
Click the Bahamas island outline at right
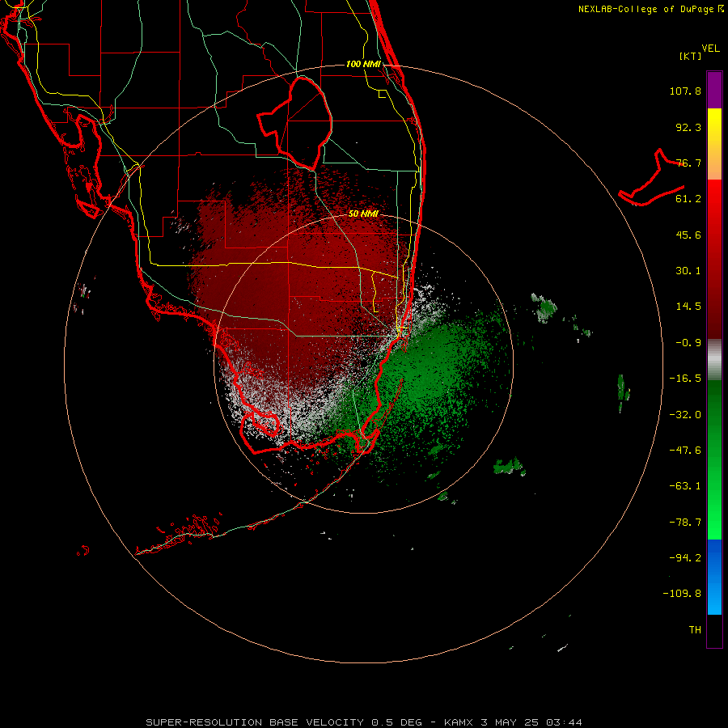[651, 178]
